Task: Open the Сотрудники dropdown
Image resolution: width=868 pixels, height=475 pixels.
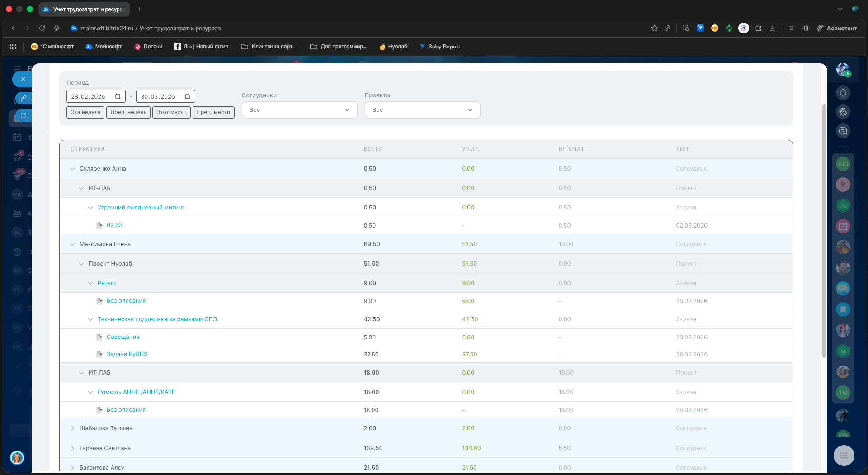Action: click(x=299, y=110)
